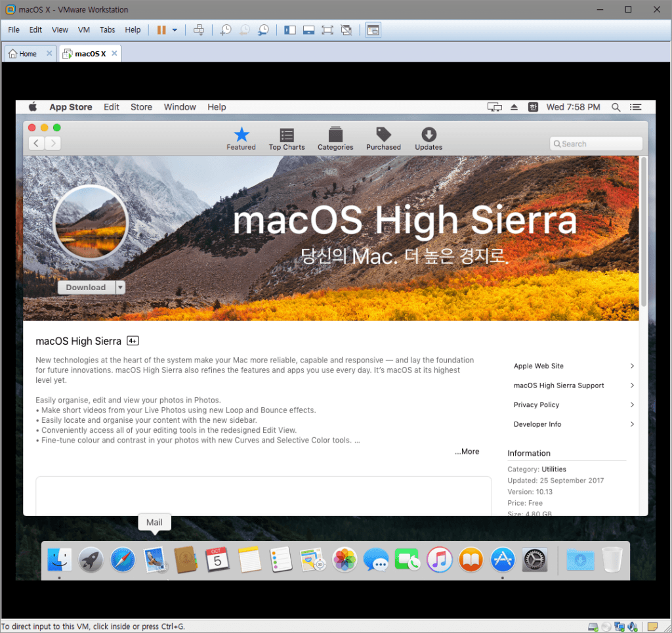The image size is (672, 633).
Task: Click the display mirroring menu bar icon
Action: click(x=494, y=107)
